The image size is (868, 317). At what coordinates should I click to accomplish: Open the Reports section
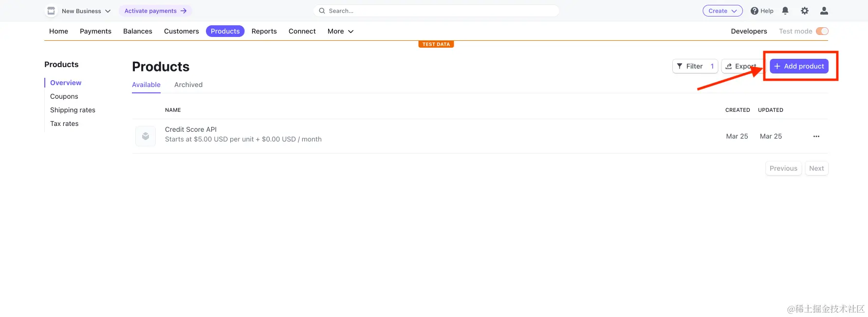coord(264,31)
